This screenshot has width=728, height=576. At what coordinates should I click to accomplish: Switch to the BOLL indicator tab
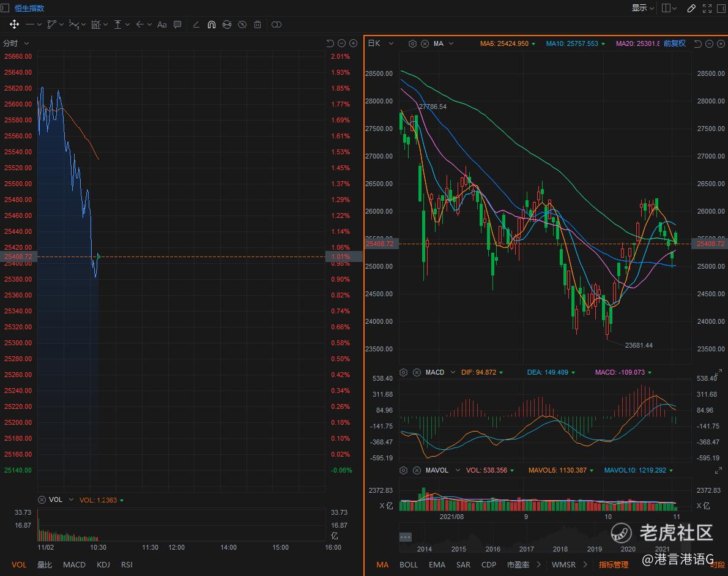coord(409,564)
